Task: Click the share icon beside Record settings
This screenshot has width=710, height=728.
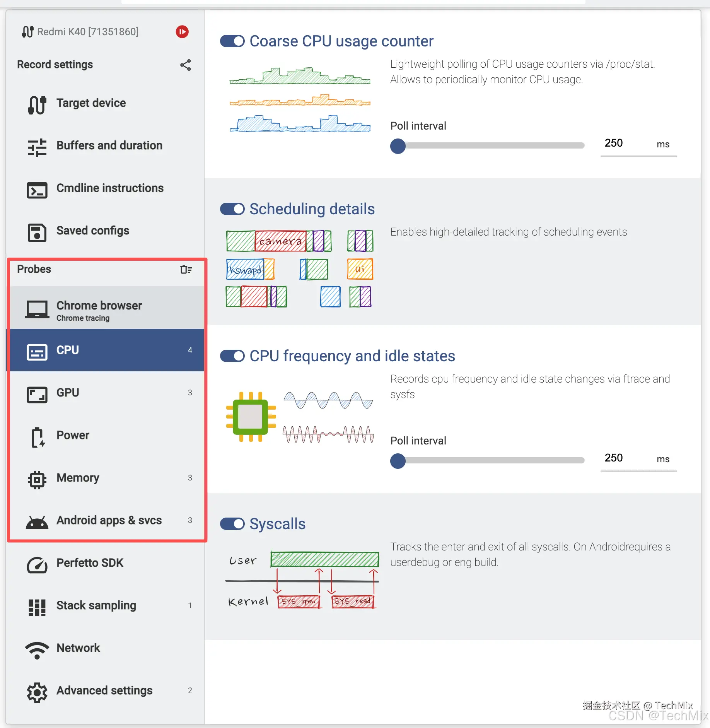Action: click(x=186, y=65)
